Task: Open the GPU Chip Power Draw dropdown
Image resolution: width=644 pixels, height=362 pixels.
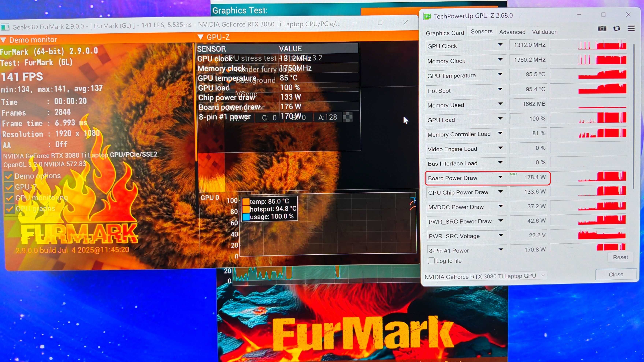Action: (500, 192)
